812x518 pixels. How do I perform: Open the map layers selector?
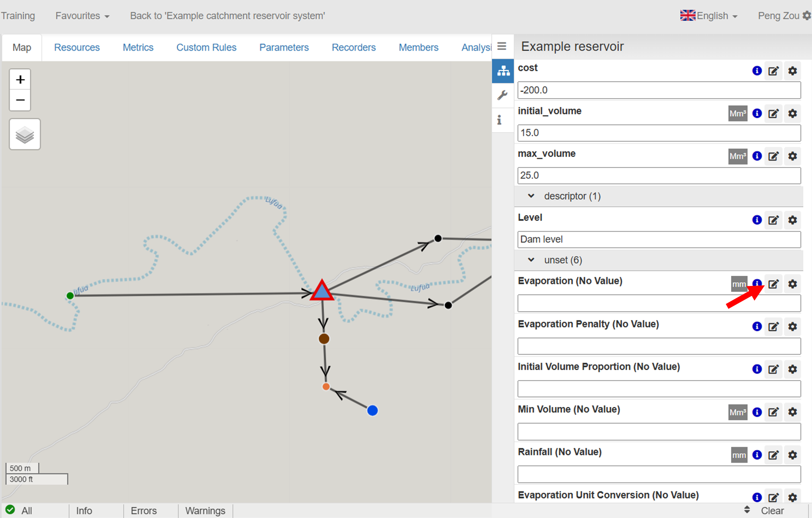point(25,134)
